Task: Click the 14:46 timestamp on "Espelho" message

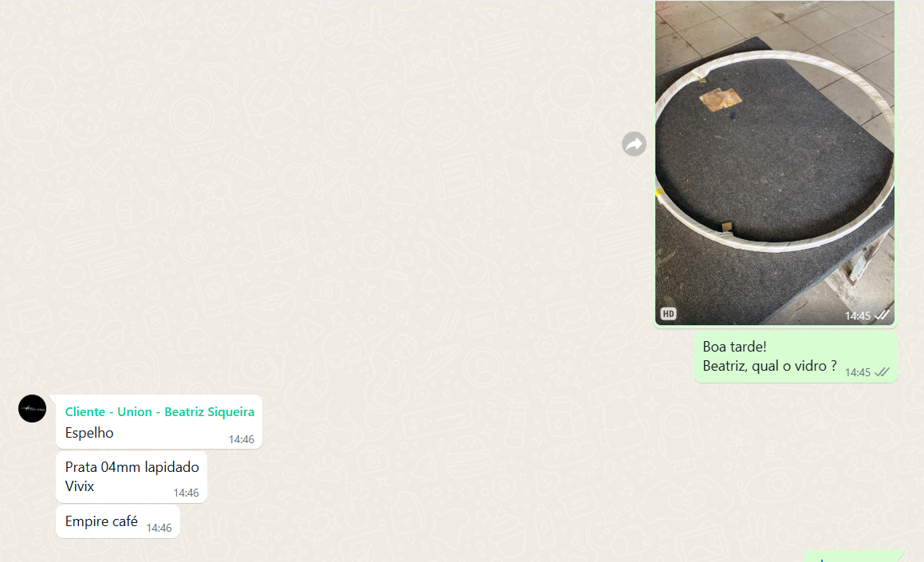Action: pos(242,439)
